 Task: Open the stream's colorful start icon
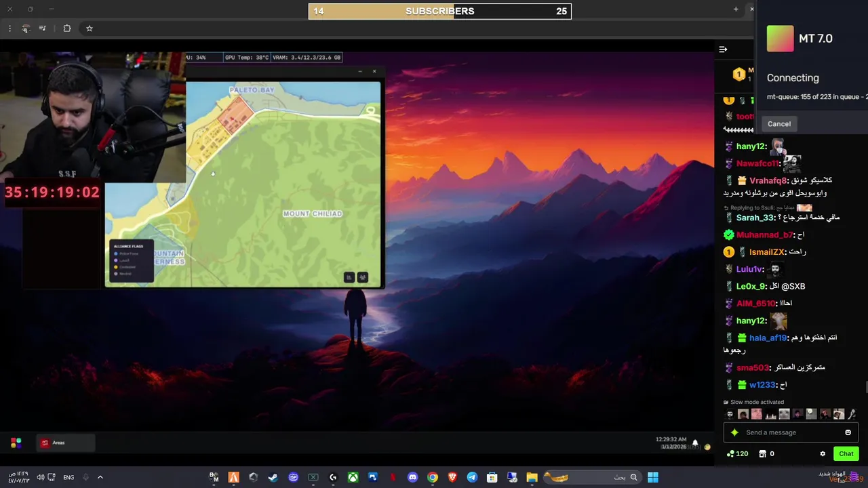click(16, 443)
